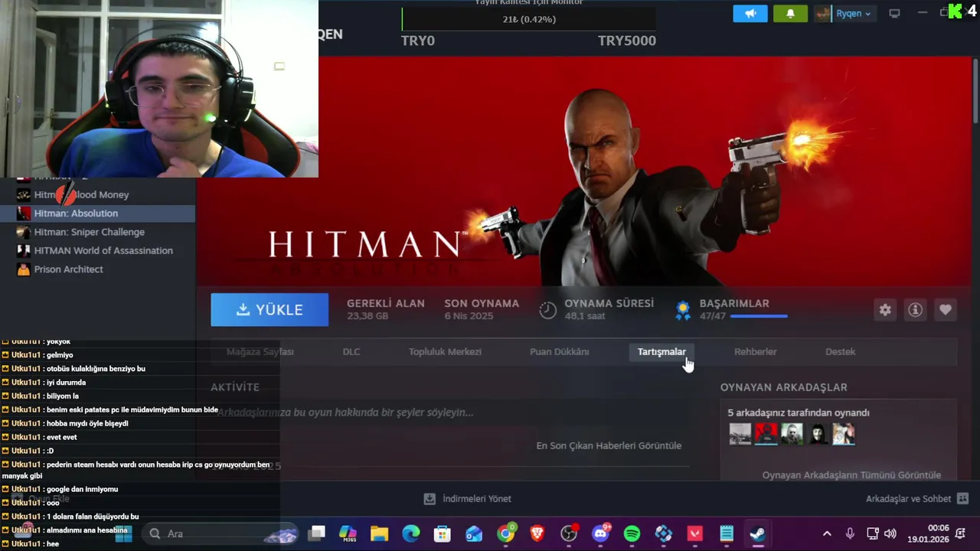Open the third friend avatar thumbnail
The image size is (980, 551).
tap(792, 434)
